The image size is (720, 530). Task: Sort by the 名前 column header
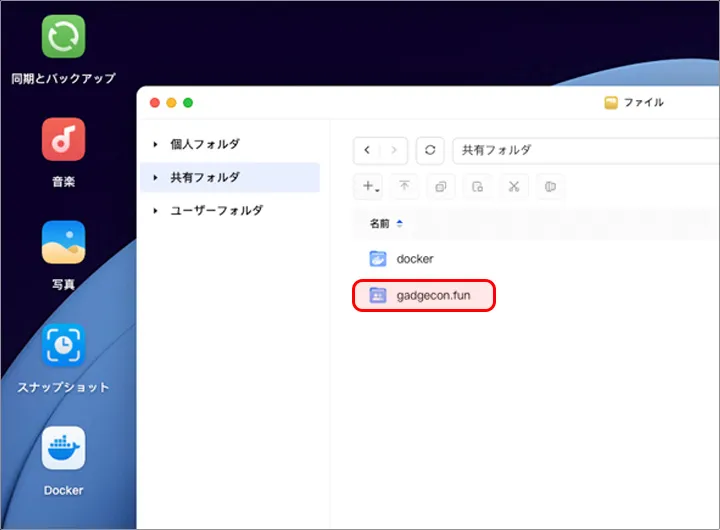(x=379, y=224)
